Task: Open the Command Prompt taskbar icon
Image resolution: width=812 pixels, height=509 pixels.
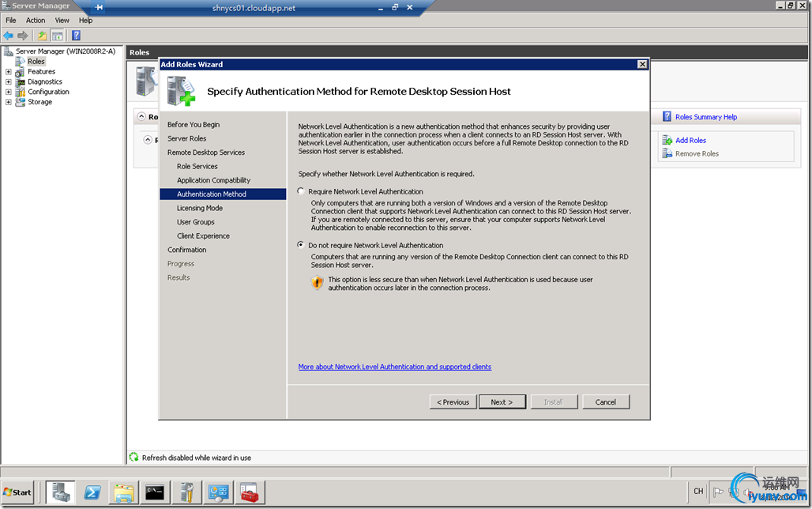Action: point(155,492)
